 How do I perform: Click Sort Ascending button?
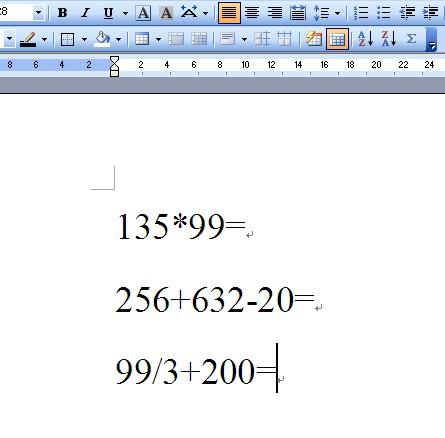point(365,39)
